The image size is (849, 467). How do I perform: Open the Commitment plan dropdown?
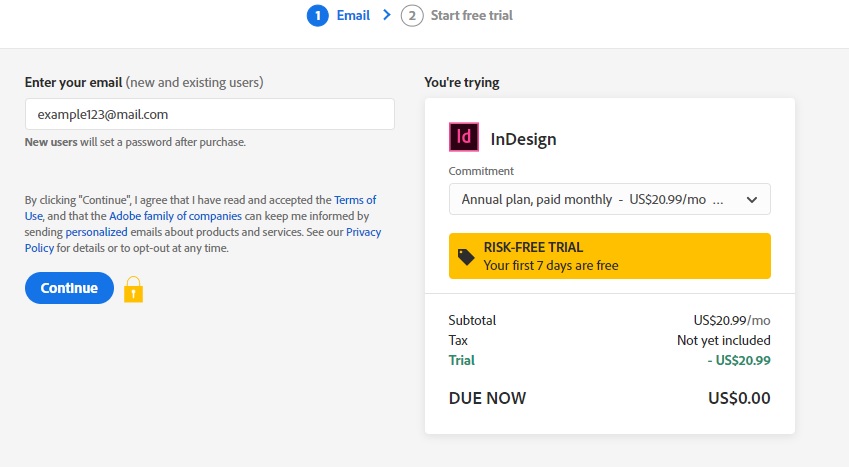[610, 199]
